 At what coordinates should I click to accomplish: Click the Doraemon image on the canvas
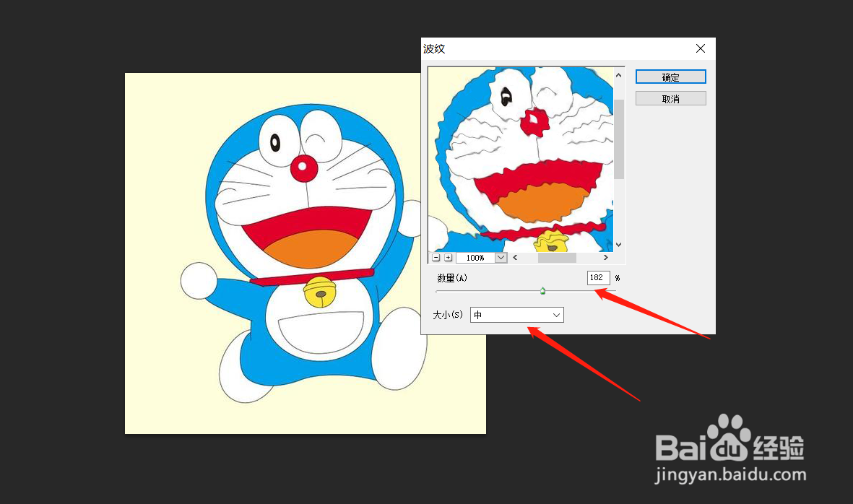[306, 253]
